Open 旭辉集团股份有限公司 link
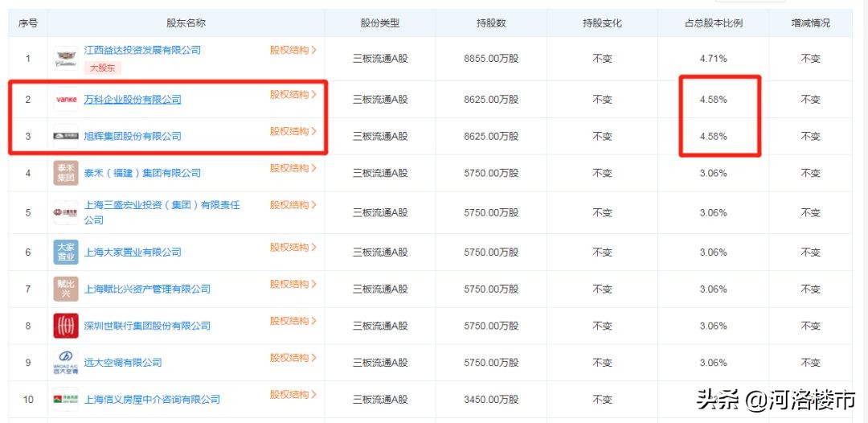 [x=133, y=136]
